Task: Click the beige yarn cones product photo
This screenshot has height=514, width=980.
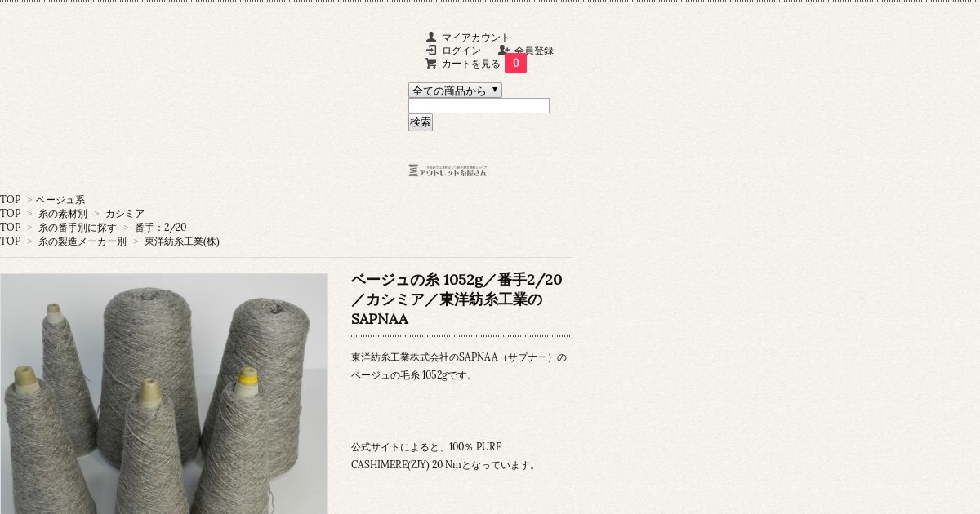Action: [164, 393]
